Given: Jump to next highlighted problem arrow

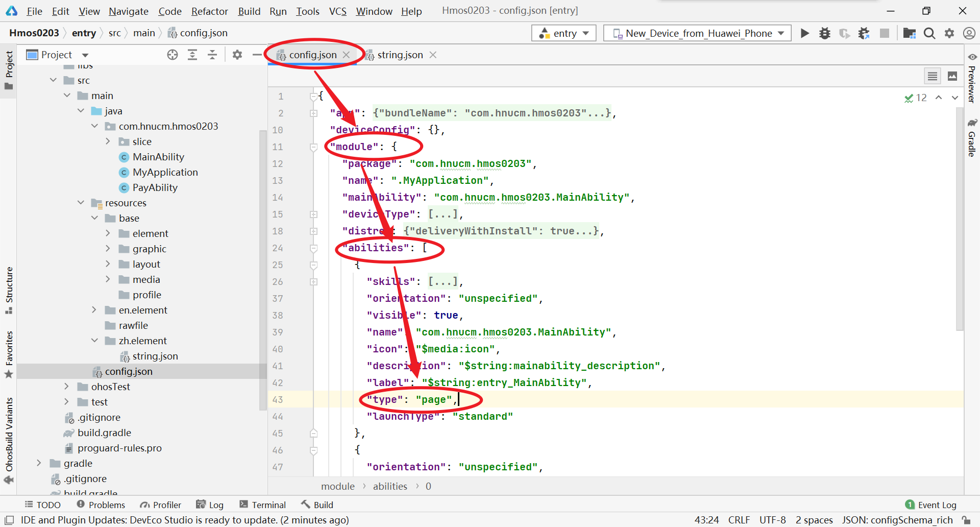Looking at the screenshot, I should [x=955, y=98].
